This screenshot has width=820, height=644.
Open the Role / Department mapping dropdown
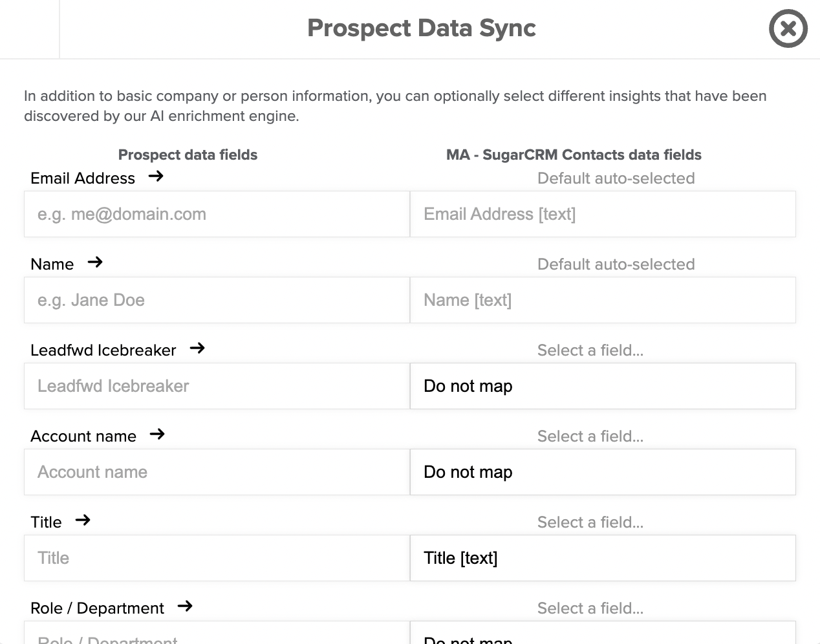pos(603,633)
